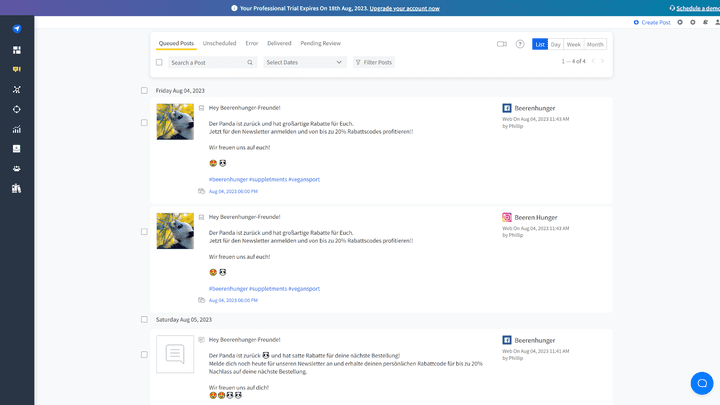The width and height of the screenshot is (720, 405).
Task: Open schedule time of Instagram post
Action: [x=233, y=300]
